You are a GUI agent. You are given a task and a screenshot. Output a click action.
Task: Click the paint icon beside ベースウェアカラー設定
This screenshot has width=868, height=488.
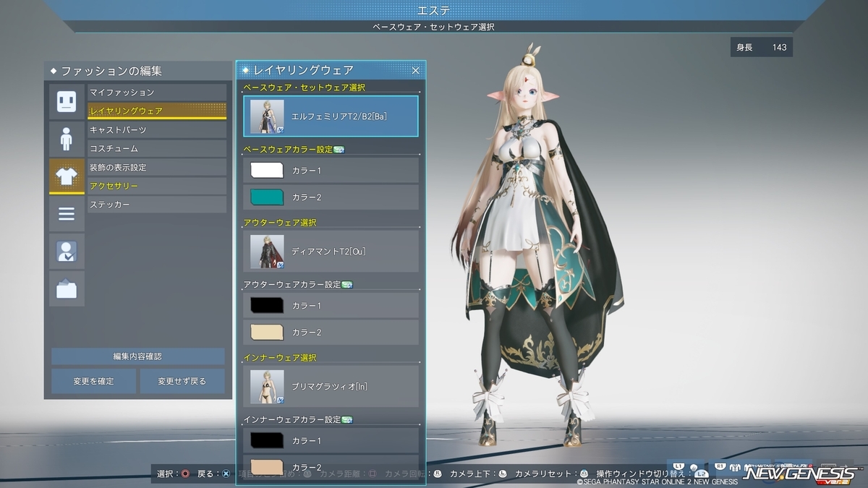[x=339, y=149]
